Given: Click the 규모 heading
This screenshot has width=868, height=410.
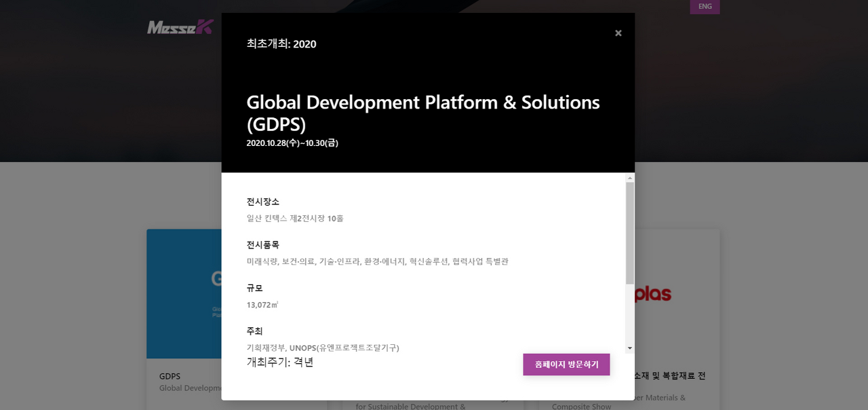Looking at the screenshot, I should pyautogui.click(x=255, y=288).
